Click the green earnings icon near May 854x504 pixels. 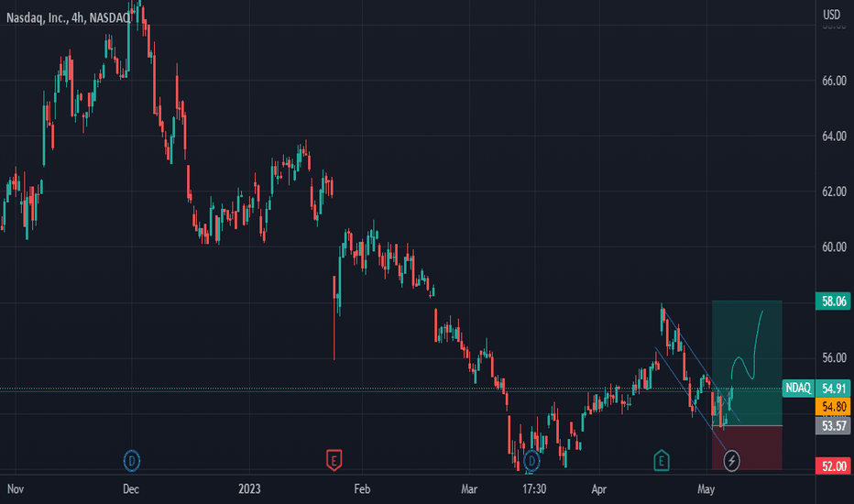tap(662, 460)
